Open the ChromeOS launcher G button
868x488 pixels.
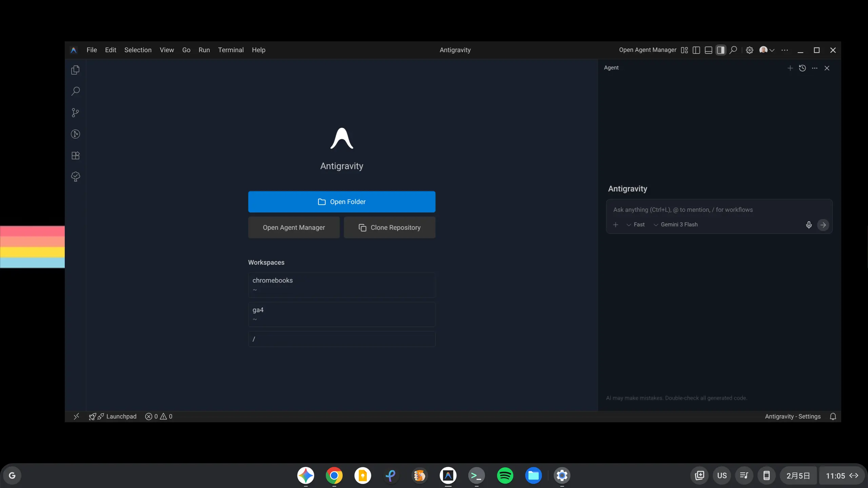pos(12,475)
